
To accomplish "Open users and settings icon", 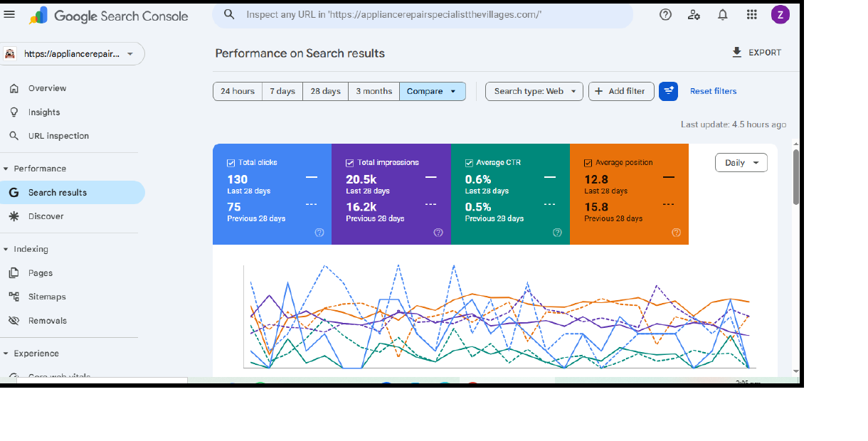I will pyautogui.click(x=694, y=14).
